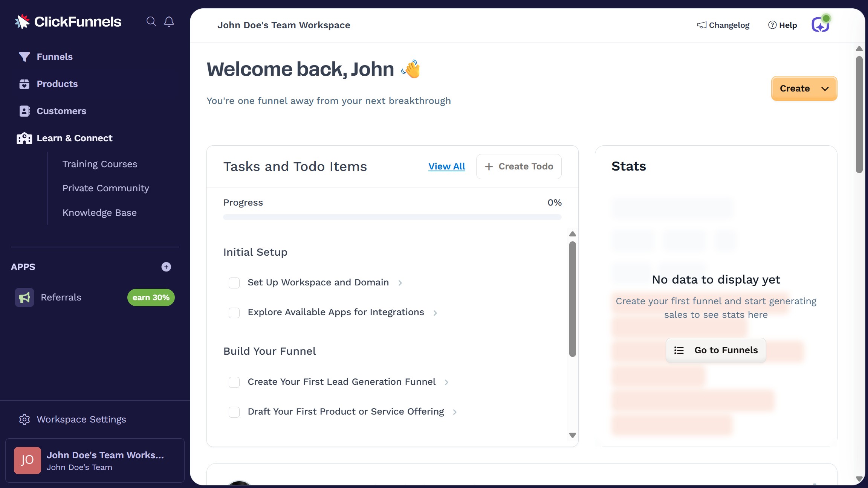Check Explore Available Apps for Integrations
Image resolution: width=868 pixels, height=488 pixels.
[234, 313]
